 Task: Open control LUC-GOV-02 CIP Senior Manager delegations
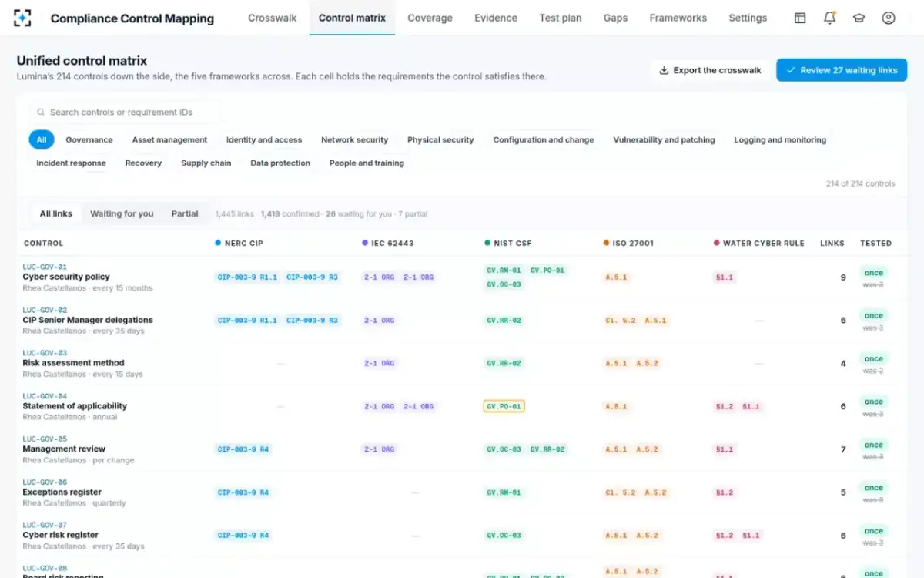click(x=88, y=321)
